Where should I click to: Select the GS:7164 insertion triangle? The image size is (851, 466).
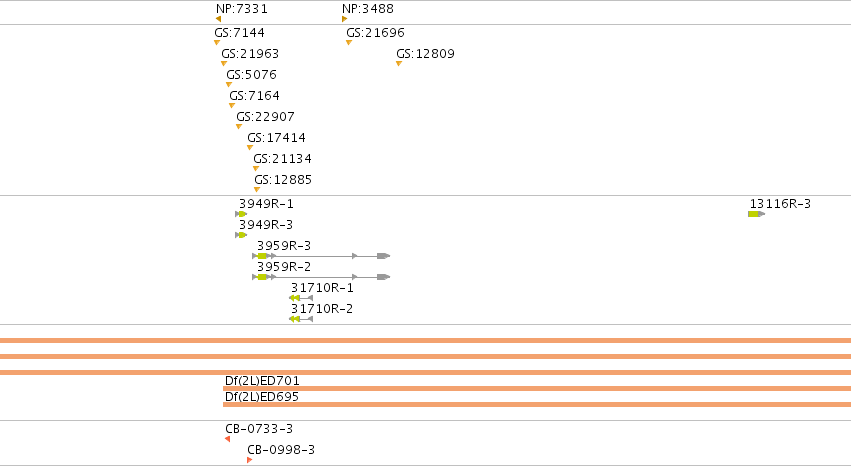pos(232,106)
